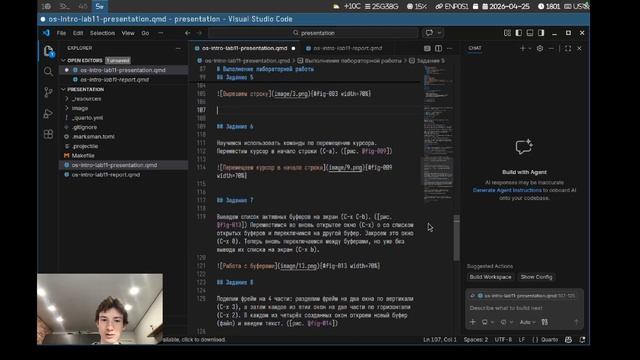The image size is (640, 360).
Task: Focus the Describe what to build chat input
Action: (524, 308)
